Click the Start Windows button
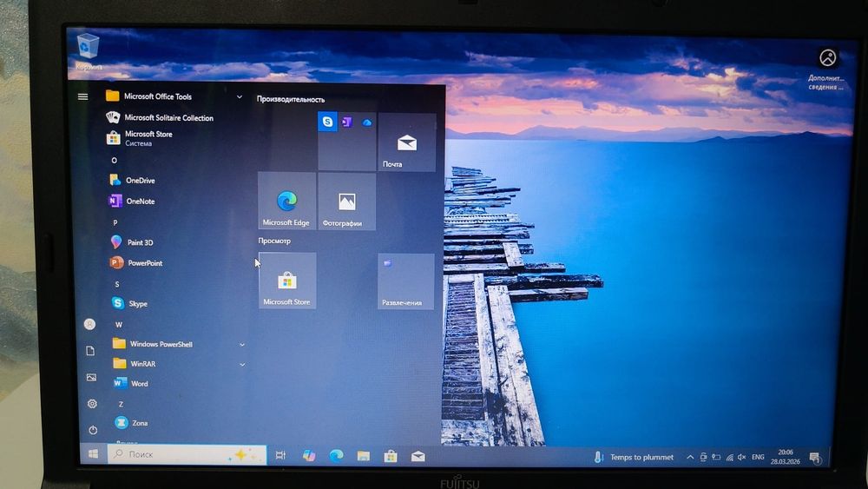This screenshot has width=868, height=489. click(93, 454)
